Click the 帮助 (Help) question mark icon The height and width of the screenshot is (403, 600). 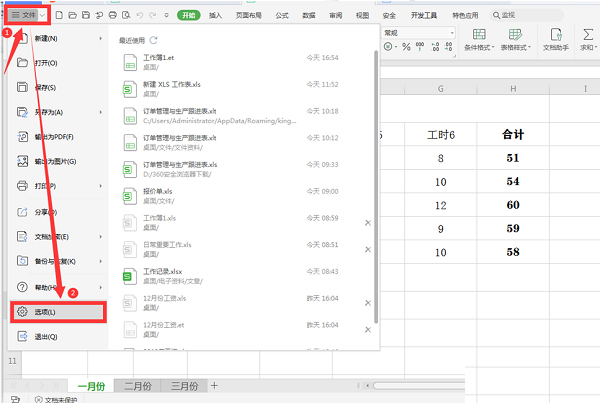tap(23, 286)
